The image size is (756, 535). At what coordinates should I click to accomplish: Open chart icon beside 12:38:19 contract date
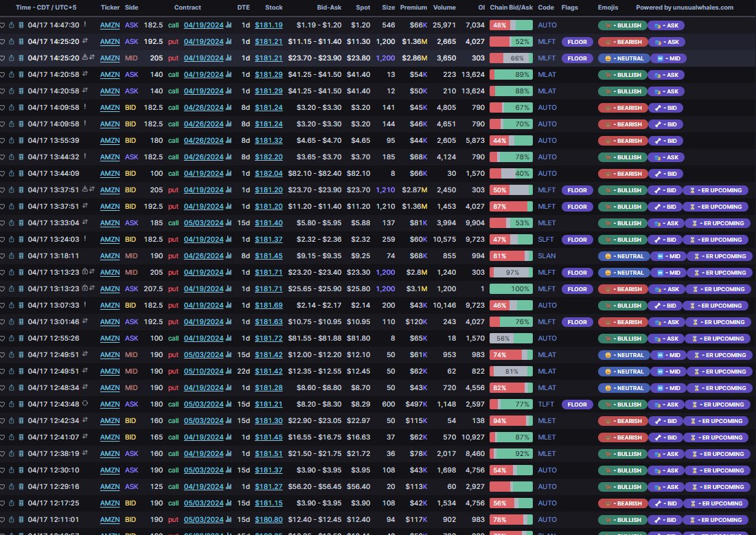pos(229,453)
